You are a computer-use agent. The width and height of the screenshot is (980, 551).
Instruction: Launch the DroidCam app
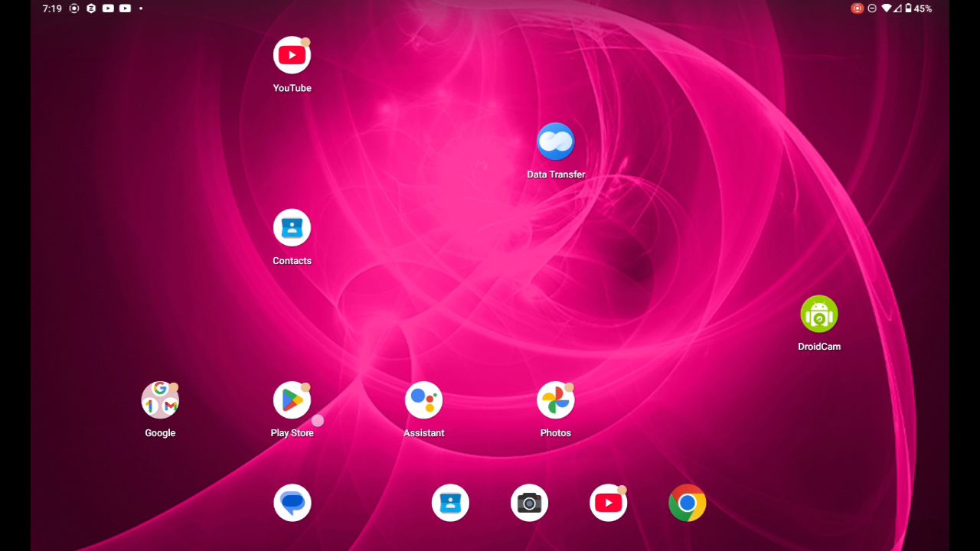click(819, 315)
